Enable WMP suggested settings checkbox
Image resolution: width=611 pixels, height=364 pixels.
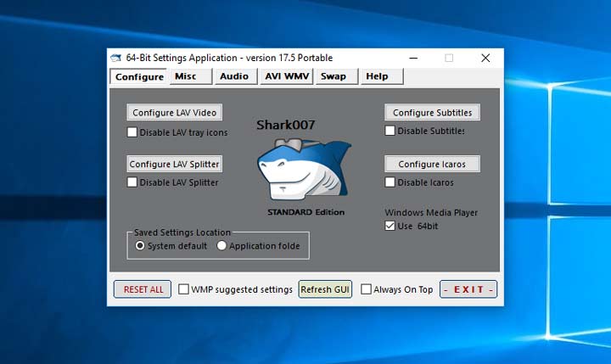[x=183, y=289]
